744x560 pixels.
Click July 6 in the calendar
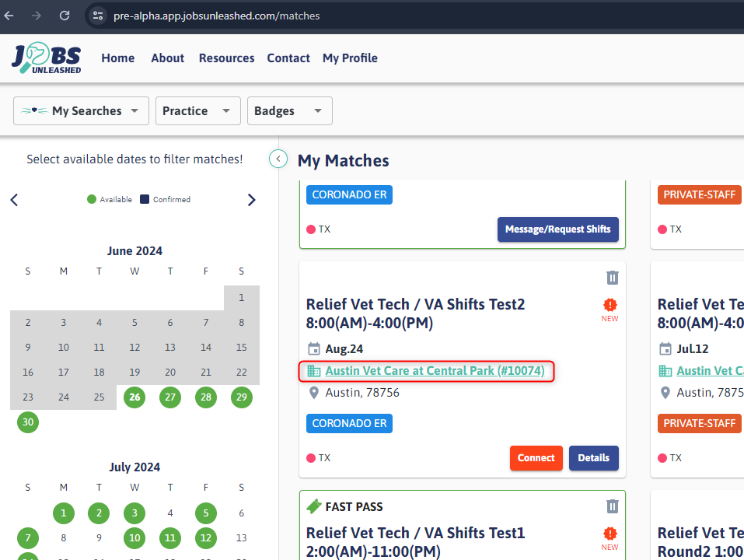pyautogui.click(x=242, y=513)
